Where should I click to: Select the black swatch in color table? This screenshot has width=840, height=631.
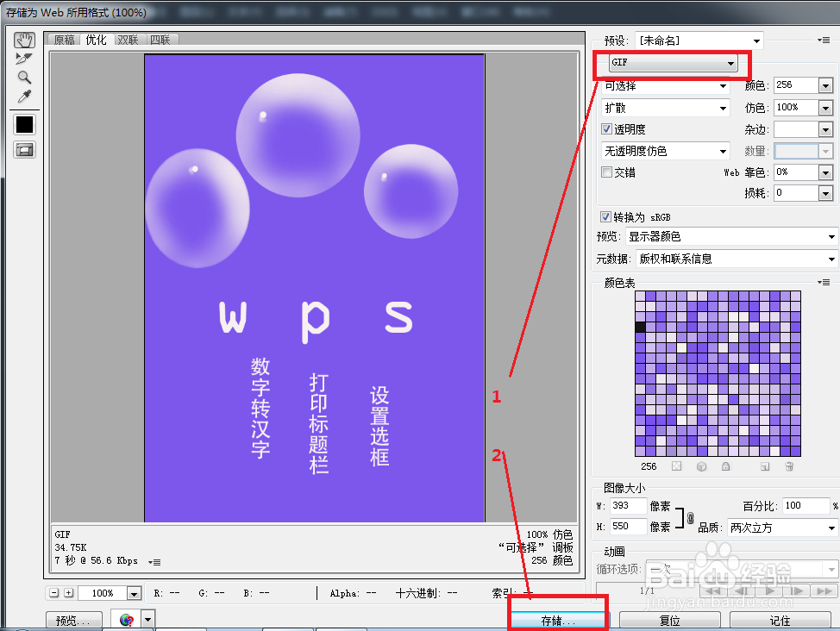click(x=640, y=327)
